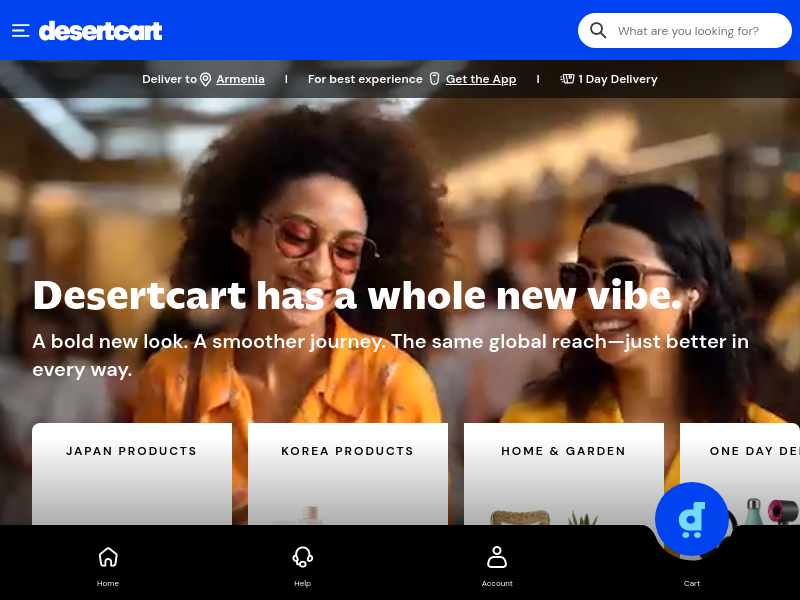Open the Cart label in bottom bar
800x600 pixels.
point(692,583)
